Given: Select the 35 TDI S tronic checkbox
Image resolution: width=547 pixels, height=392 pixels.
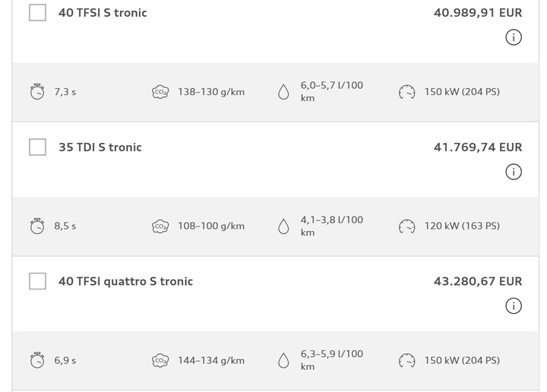Looking at the screenshot, I should point(37,147).
